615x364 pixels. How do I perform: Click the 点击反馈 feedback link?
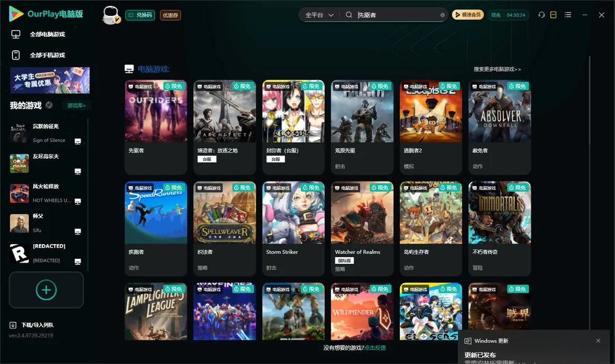coord(375,348)
